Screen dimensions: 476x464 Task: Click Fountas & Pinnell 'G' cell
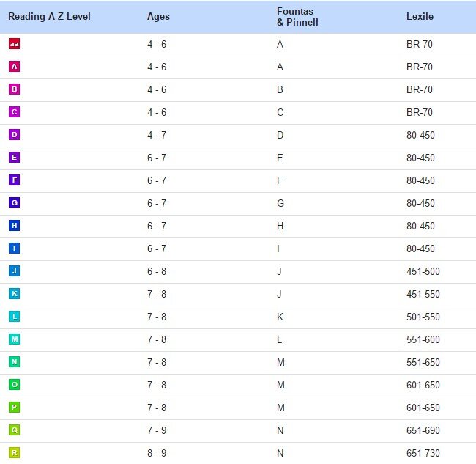point(280,203)
